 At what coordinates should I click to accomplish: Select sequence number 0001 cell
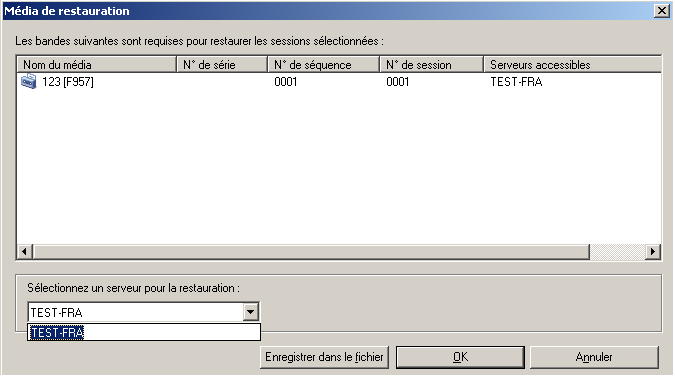tap(286, 81)
